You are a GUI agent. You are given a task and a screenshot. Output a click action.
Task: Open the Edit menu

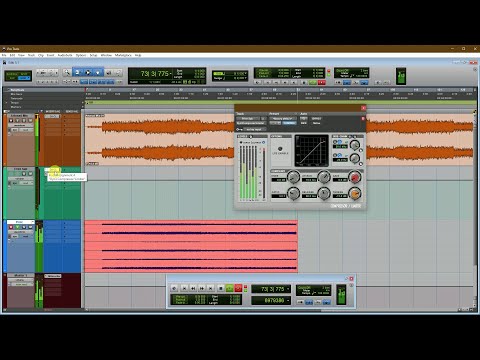click(12, 55)
